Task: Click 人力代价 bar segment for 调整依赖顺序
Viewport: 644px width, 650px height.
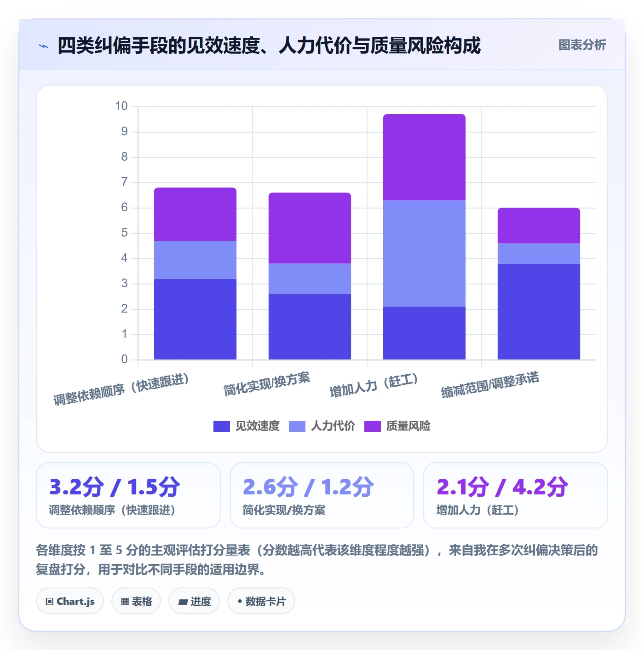Action: pos(195,260)
